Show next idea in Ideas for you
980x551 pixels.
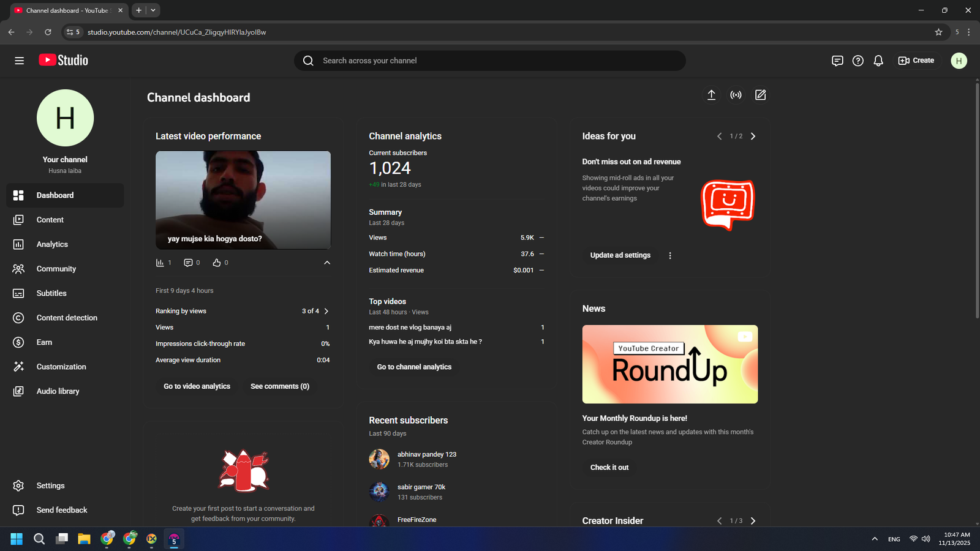753,137
